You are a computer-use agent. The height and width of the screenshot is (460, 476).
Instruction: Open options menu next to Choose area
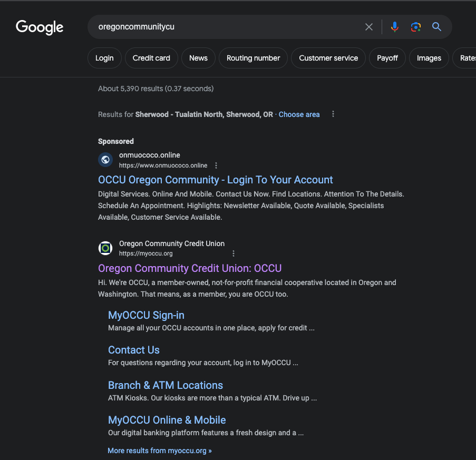point(333,114)
